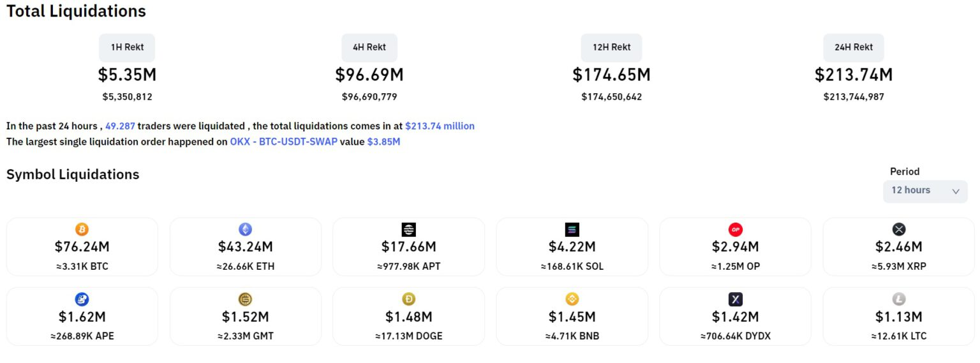The height and width of the screenshot is (363, 980).
Task: Click the Litecoin LTC icon
Action: (x=898, y=299)
